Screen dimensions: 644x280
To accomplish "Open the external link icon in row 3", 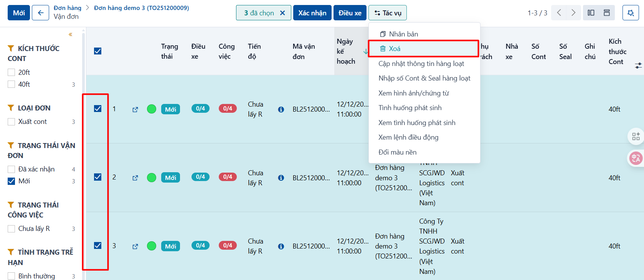I will point(135,246).
